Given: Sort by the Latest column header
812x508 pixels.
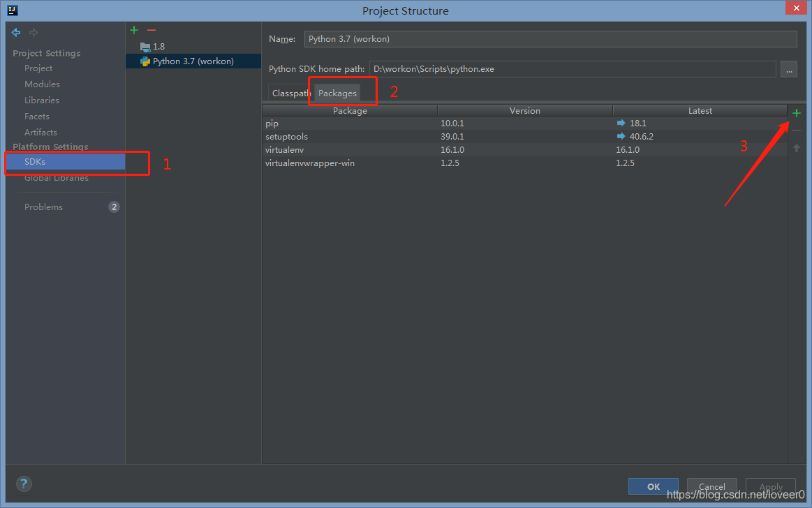Looking at the screenshot, I should (700, 111).
